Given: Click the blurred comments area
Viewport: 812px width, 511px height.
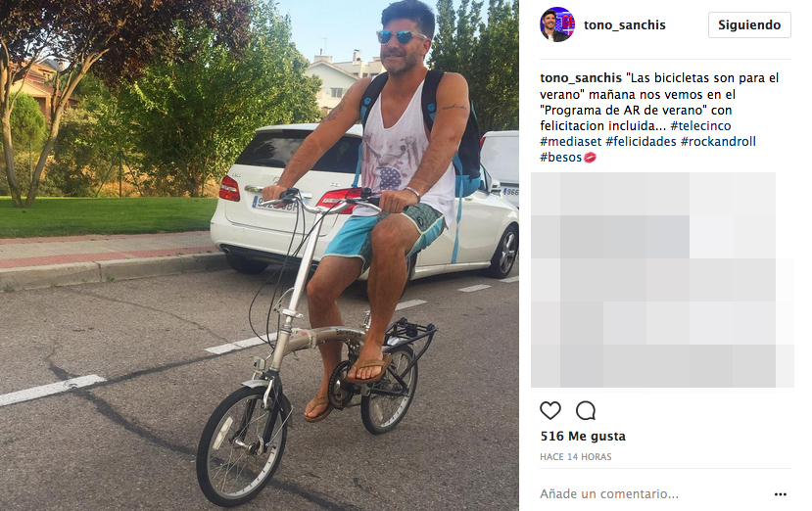Looking at the screenshot, I should pos(662,280).
